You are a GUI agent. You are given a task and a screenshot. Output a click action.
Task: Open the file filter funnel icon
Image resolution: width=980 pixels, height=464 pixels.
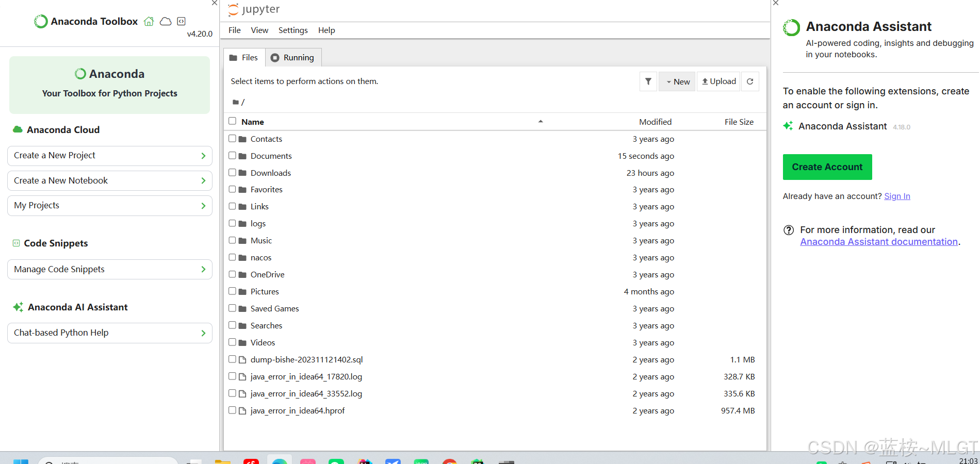click(x=648, y=81)
